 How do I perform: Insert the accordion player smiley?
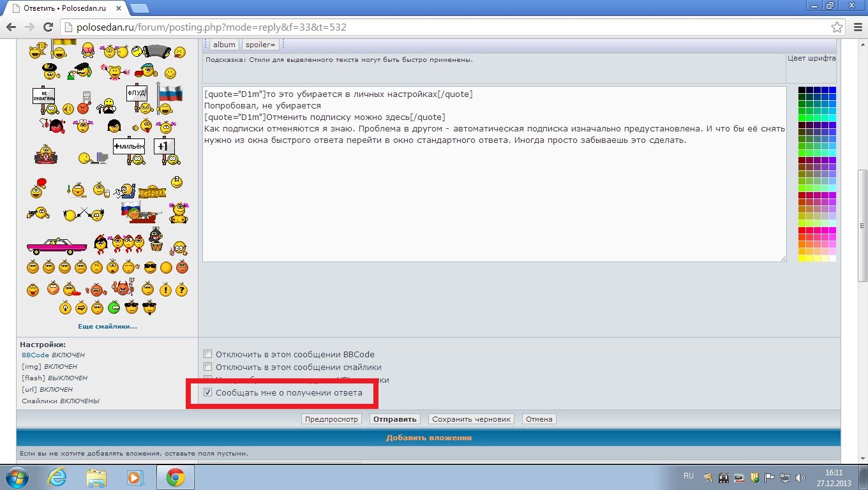(x=154, y=51)
